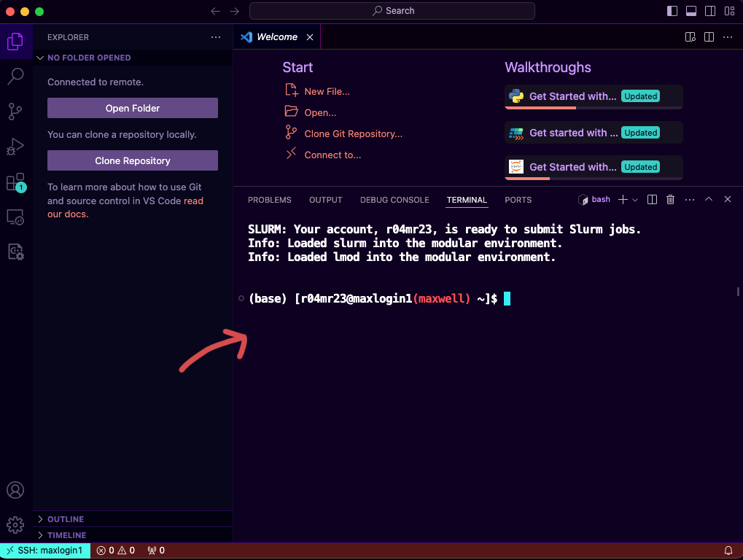Open the Manage gear settings menu
Image resolution: width=743 pixels, height=560 pixels.
coord(15,524)
